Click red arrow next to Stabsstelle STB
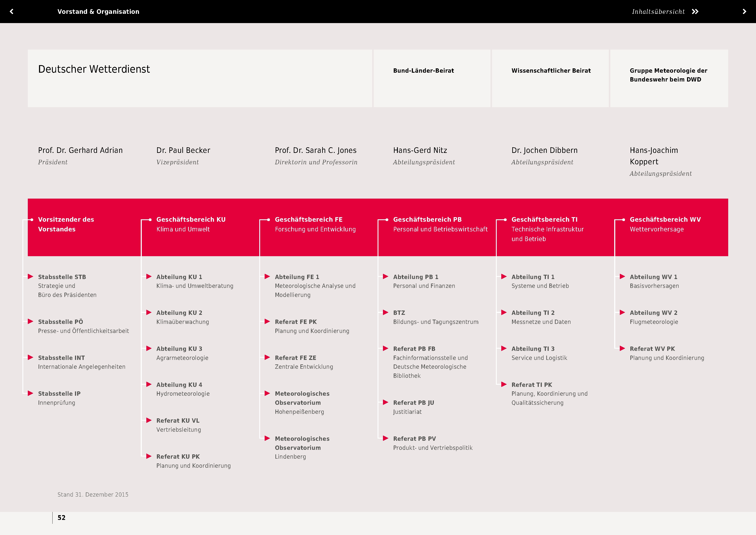756x535 pixels. (x=31, y=276)
